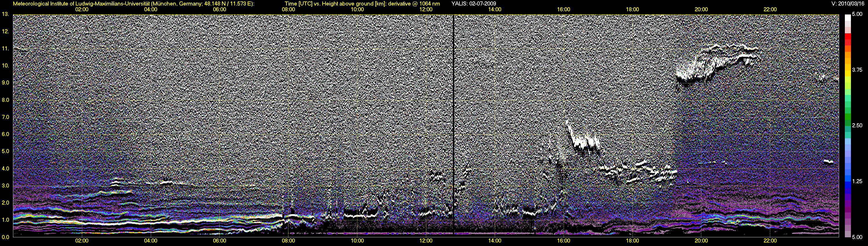Click the 16:00 label on the bottom time axis
The width and height of the screenshot is (868, 246).
coord(564,241)
